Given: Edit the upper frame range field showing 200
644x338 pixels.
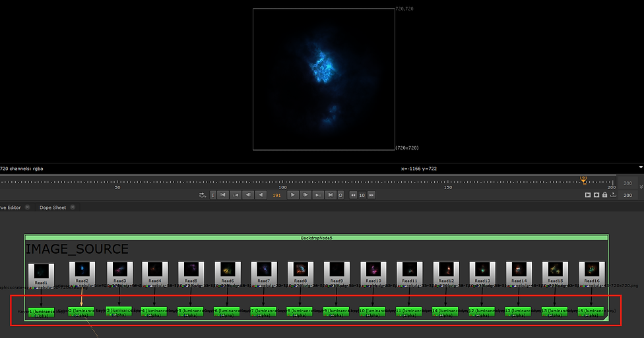Looking at the screenshot, I should [628, 183].
